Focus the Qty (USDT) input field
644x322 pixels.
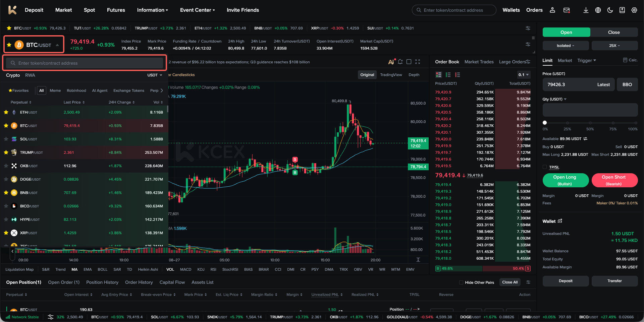coord(590,110)
